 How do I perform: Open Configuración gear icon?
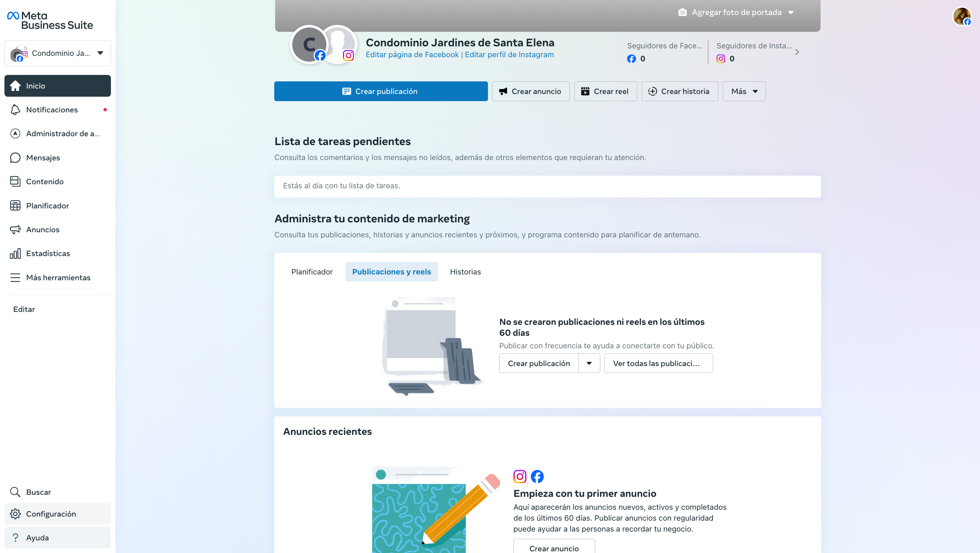click(x=15, y=514)
